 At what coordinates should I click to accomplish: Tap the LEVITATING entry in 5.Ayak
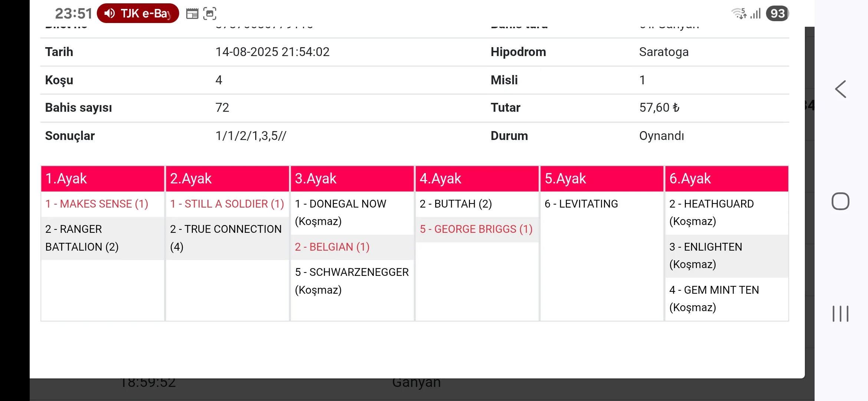[x=581, y=204]
